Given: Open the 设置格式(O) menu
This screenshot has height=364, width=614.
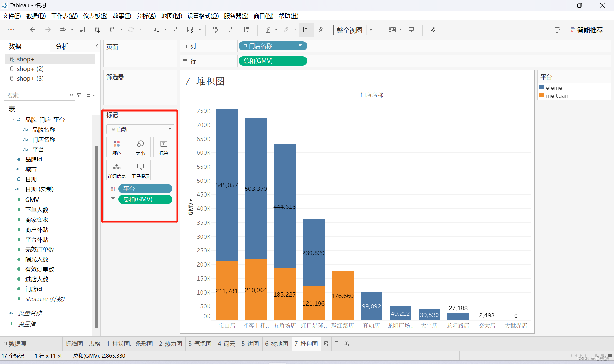Looking at the screenshot, I should click(203, 16).
